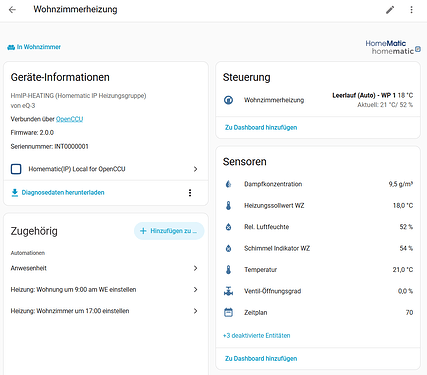Click Diagnosedaten herunterladen
Image resolution: width=427 pixels, height=375 pixels.
[x=58, y=193]
